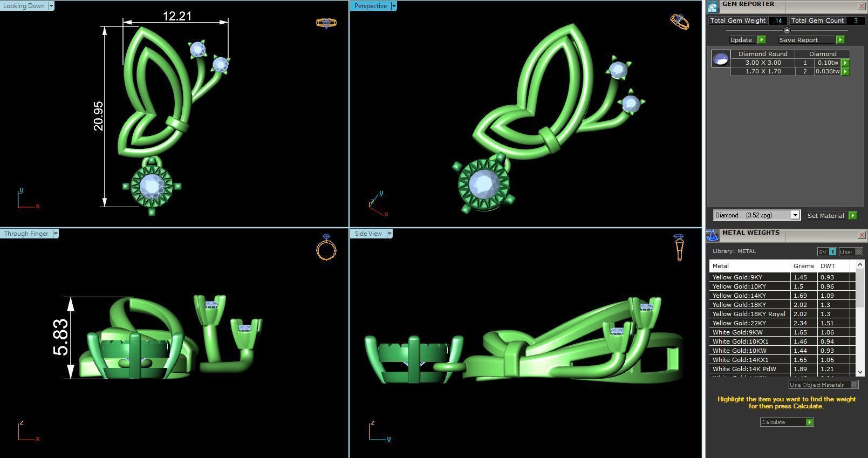Viewport: 868px width, 458px height.
Task: Click the Total Gem Count value field
Action: click(x=855, y=20)
